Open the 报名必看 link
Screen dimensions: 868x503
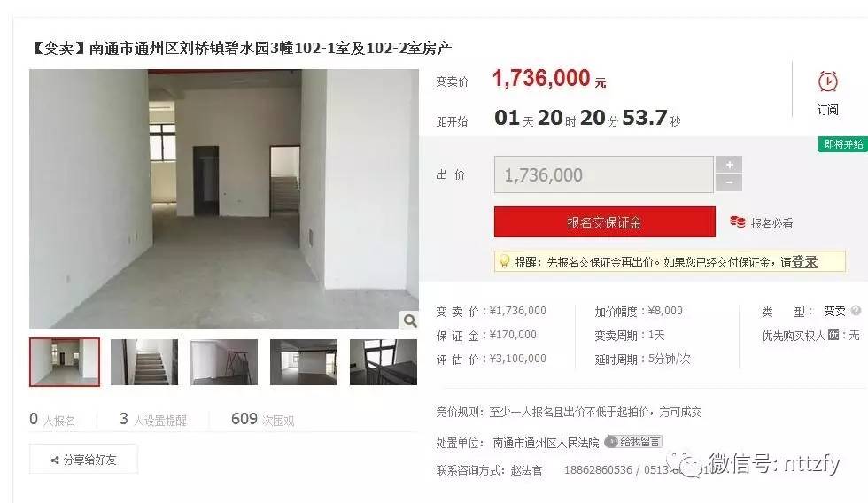click(x=771, y=223)
